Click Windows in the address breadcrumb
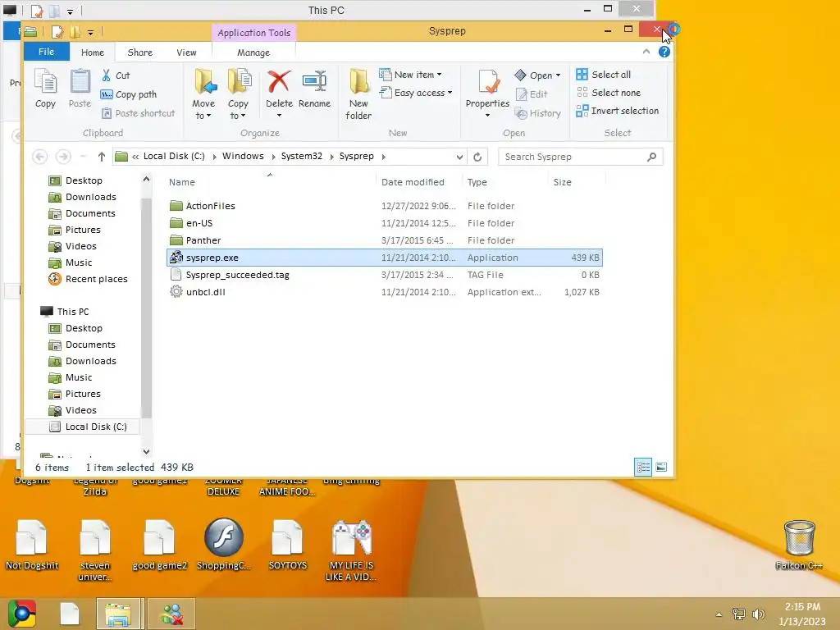The width and height of the screenshot is (840, 630). point(243,156)
